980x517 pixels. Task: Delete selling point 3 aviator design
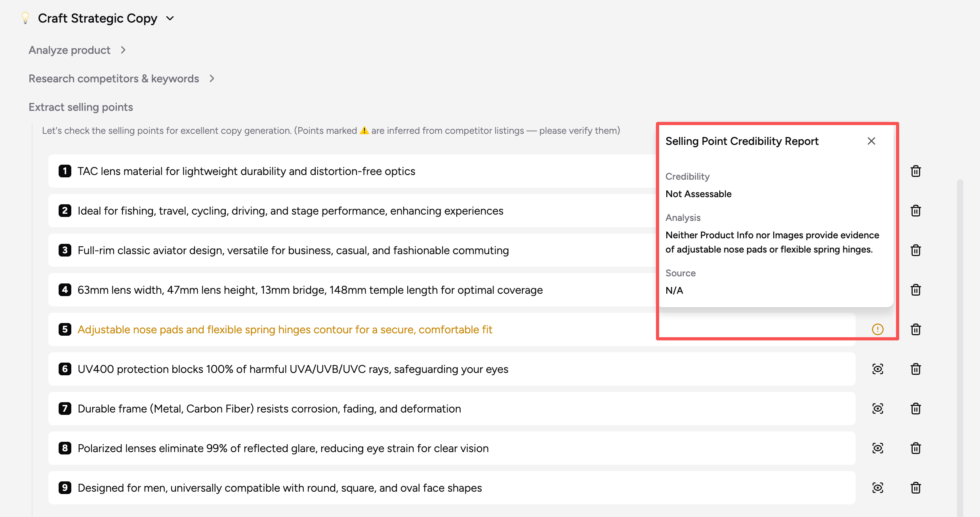pyautogui.click(x=915, y=250)
